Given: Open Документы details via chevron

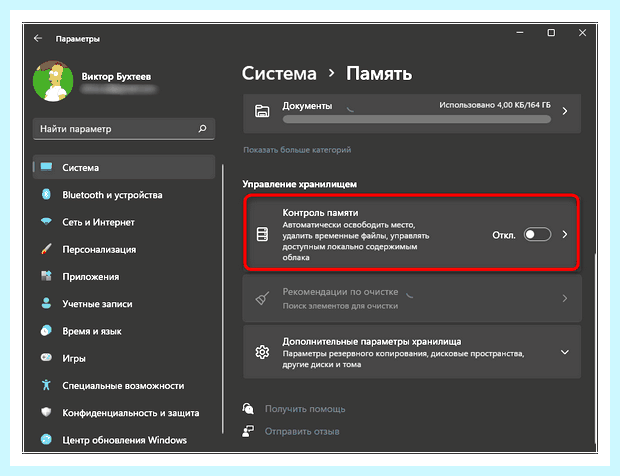Looking at the screenshot, I should [x=565, y=111].
